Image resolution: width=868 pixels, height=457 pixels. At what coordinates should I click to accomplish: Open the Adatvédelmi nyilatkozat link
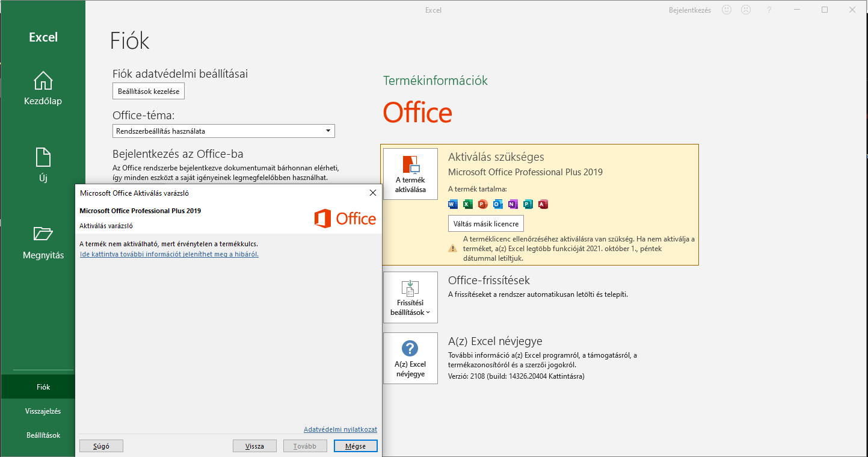click(340, 429)
